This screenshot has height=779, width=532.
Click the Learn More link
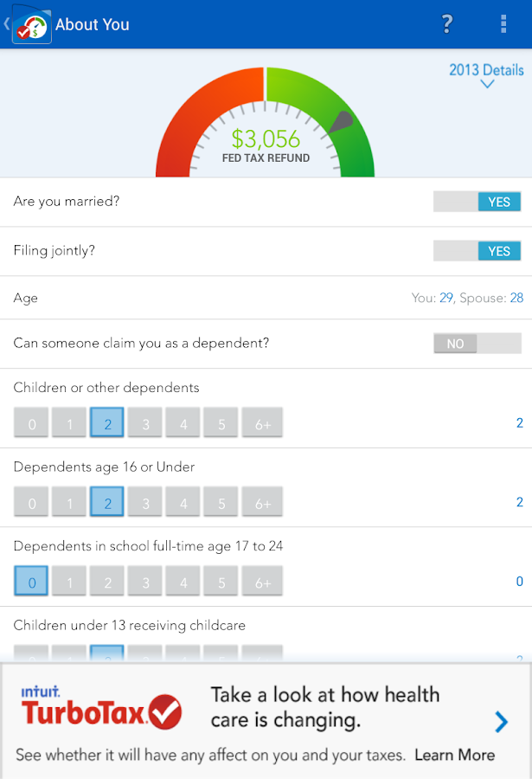coord(455,755)
